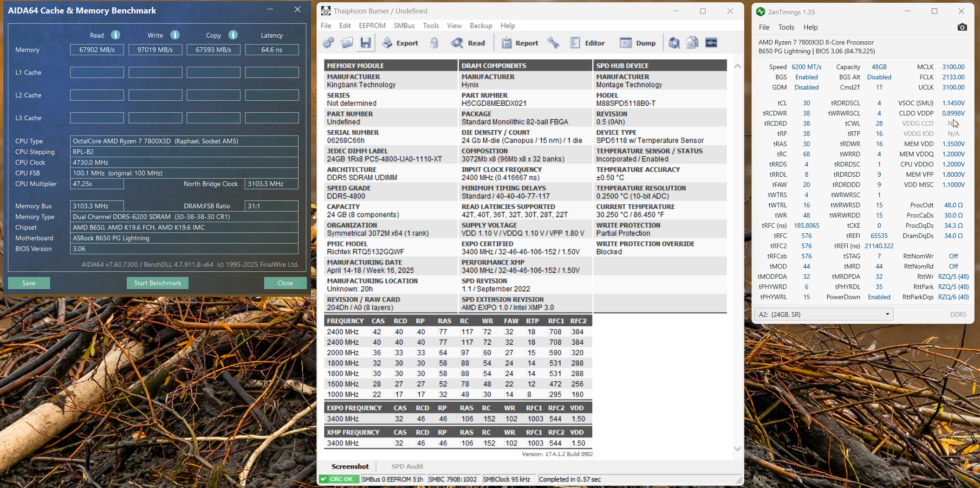Click the Dump toolbar button
Image resolution: width=980 pixels, height=488 pixels.
pyautogui.click(x=638, y=43)
